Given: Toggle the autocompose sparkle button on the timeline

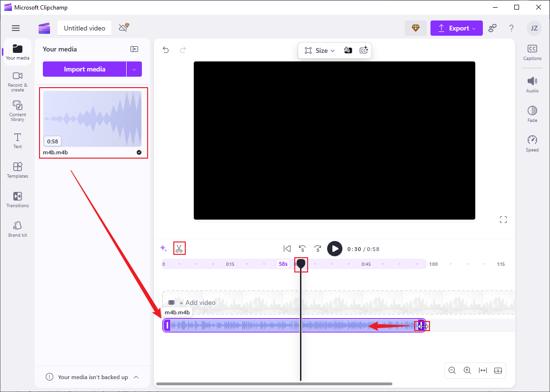Looking at the screenshot, I should coord(163,249).
